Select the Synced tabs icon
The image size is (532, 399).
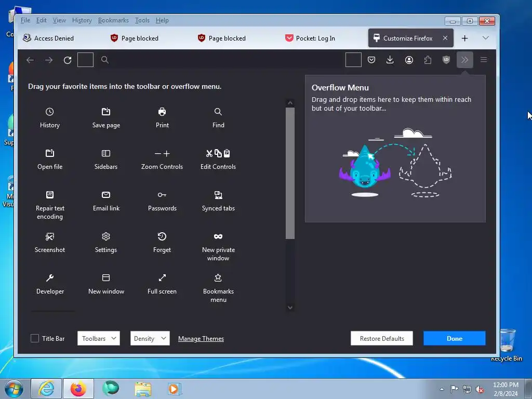(x=218, y=195)
